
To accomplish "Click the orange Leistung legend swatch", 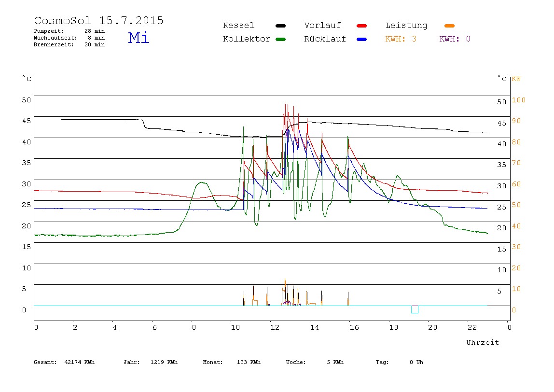I will [x=449, y=26].
